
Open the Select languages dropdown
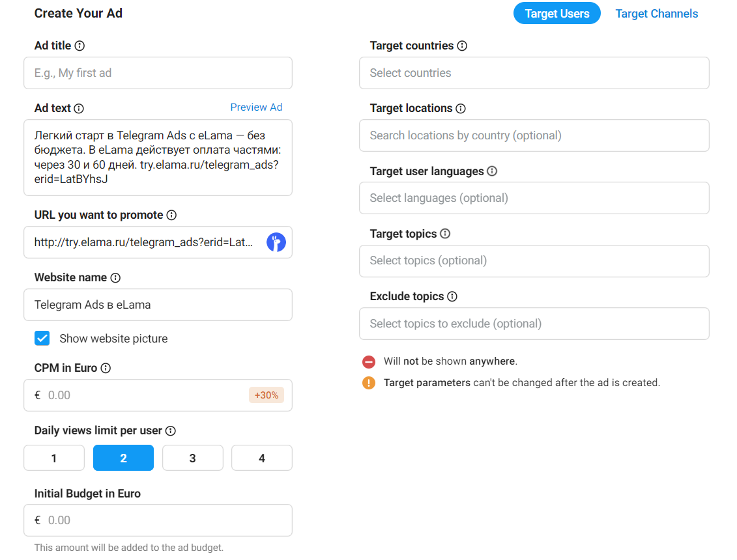click(534, 198)
